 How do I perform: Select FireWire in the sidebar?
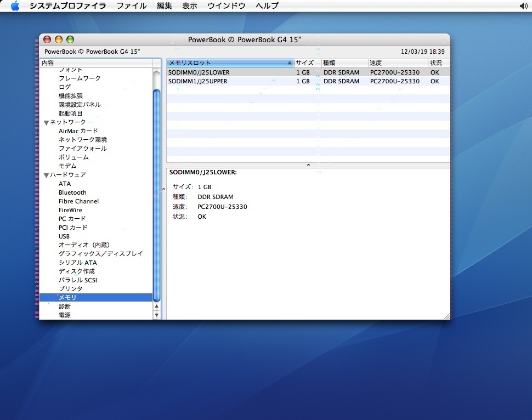pyautogui.click(x=70, y=210)
